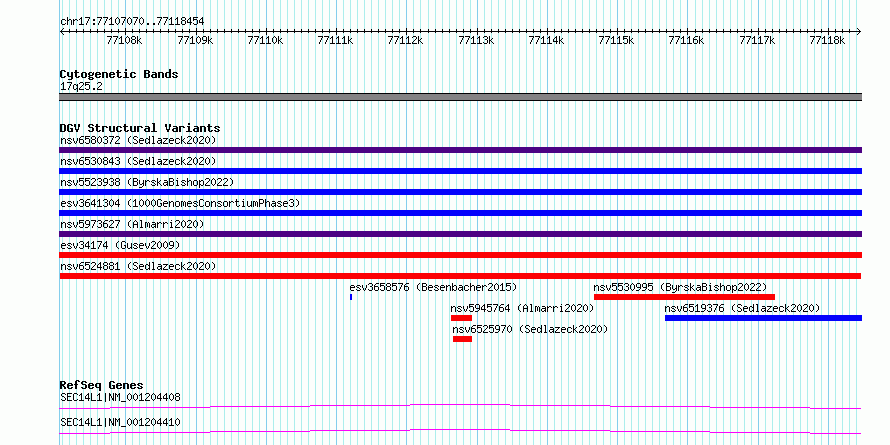Select the purple nsv6580372 variant bar

pos(460,150)
